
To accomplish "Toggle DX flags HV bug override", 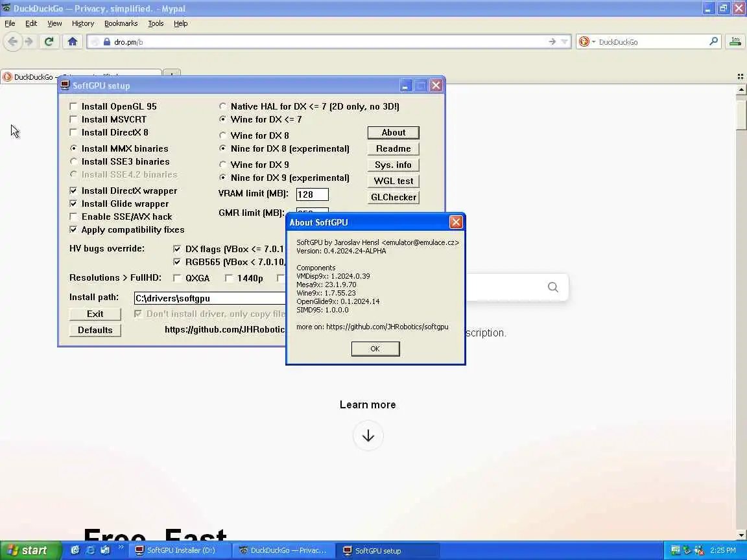I will coord(177,249).
